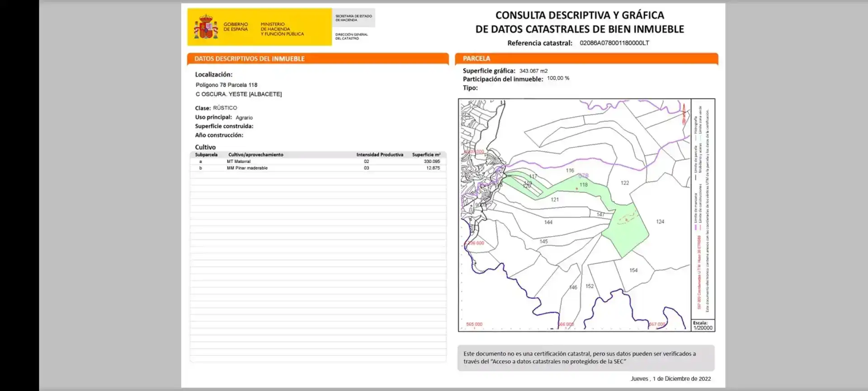The height and width of the screenshot is (391, 868).
Task: Click the 'Referencia catastral:' label
Action: (x=540, y=43)
